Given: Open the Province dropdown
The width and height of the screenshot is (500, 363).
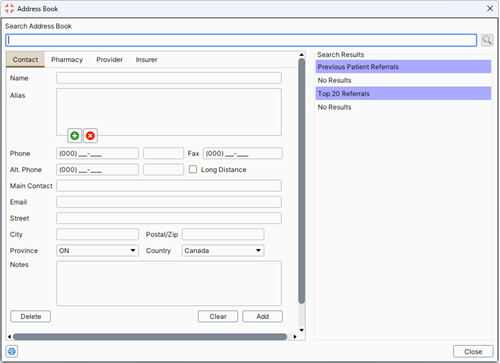Looking at the screenshot, I should [97, 251].
